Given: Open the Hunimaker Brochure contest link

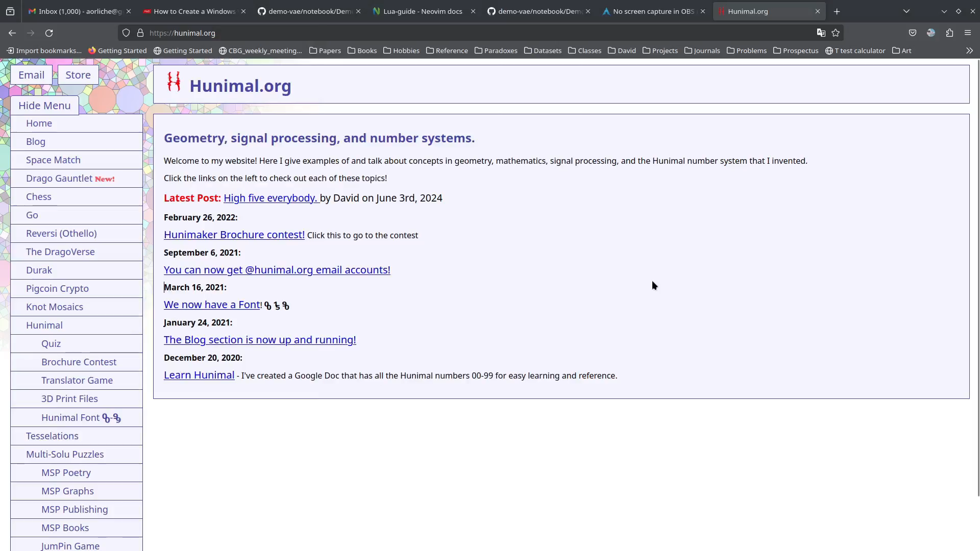Looking at the screenshot, I should (x=234, y=235).
